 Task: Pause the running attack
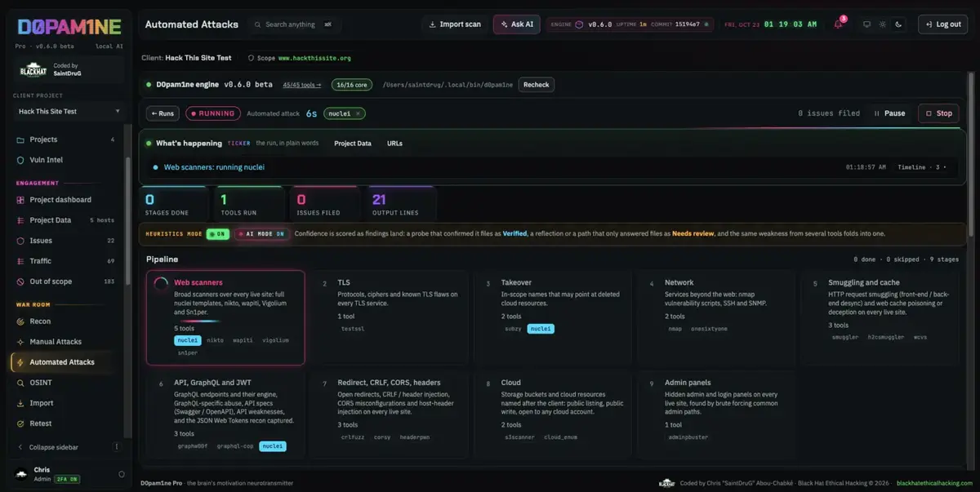tap(889, 113)
